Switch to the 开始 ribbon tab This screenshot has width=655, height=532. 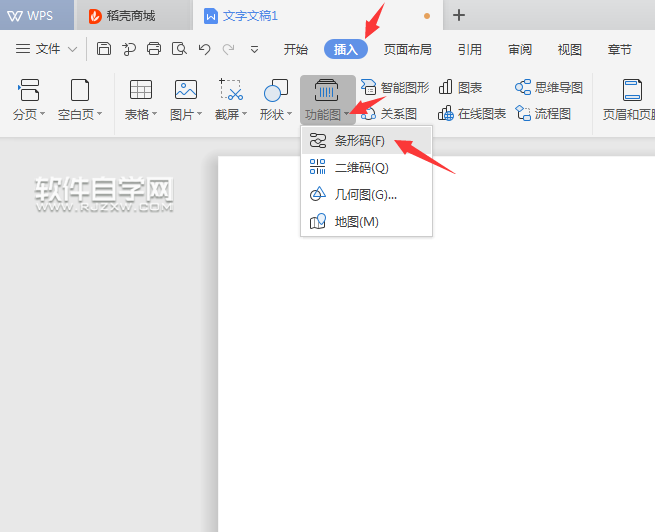point(296,50)
